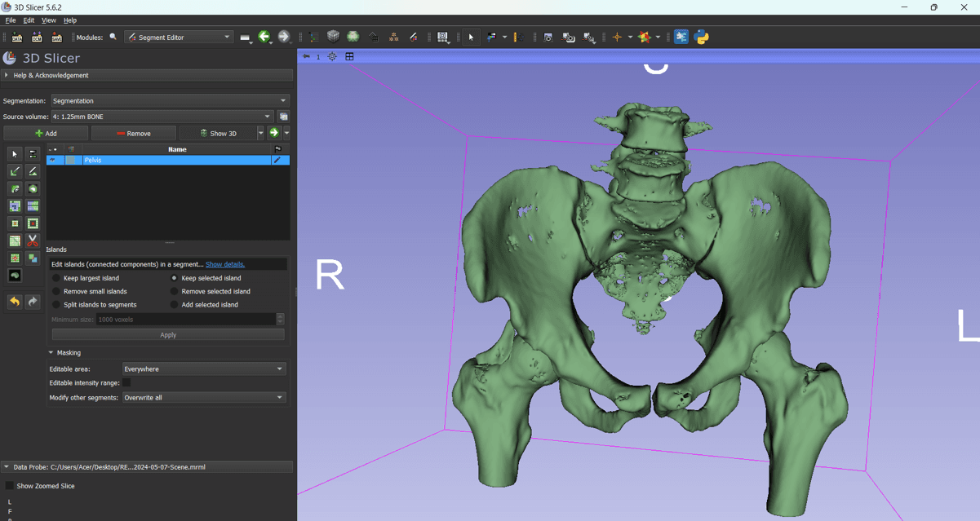Open the Markups module toolbar icon
Viewport: 980px width, 521px height.
[393, 37]
